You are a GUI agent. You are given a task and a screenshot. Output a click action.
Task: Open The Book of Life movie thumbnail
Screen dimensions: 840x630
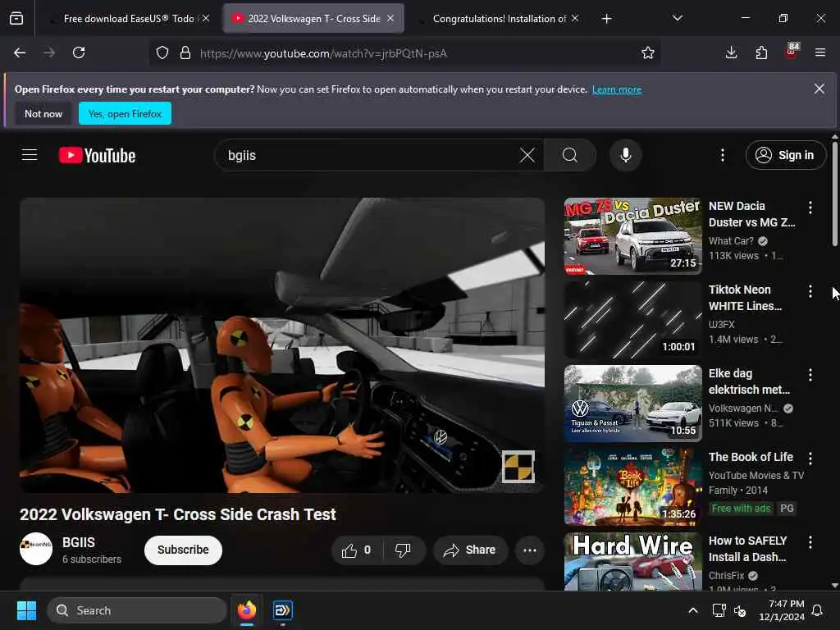pos(632,487)
